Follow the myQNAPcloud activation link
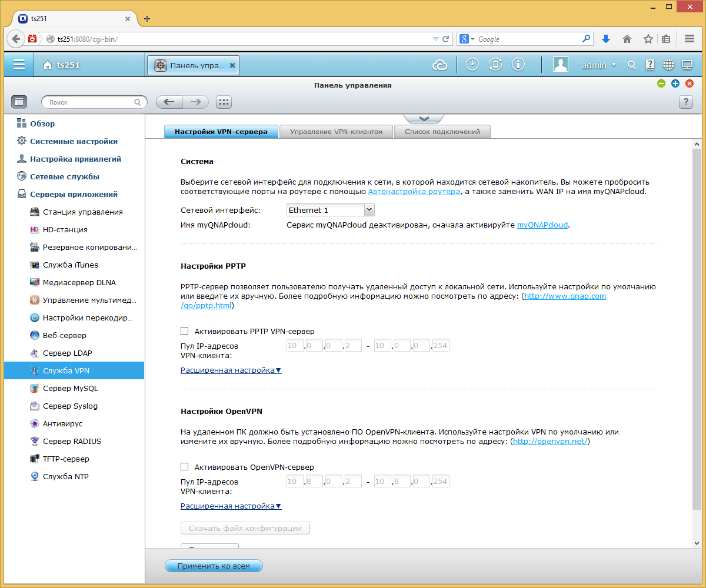706x588 pixels. tap(542, 225)
